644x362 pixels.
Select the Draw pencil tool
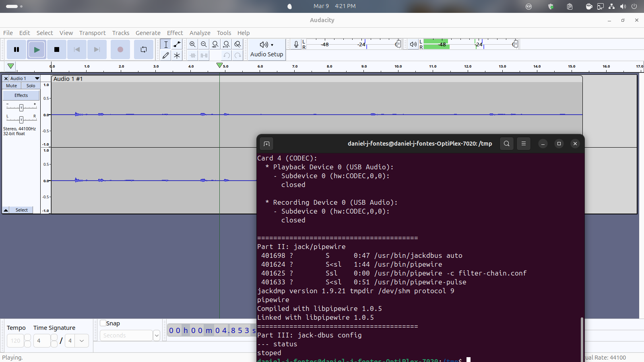166,56
